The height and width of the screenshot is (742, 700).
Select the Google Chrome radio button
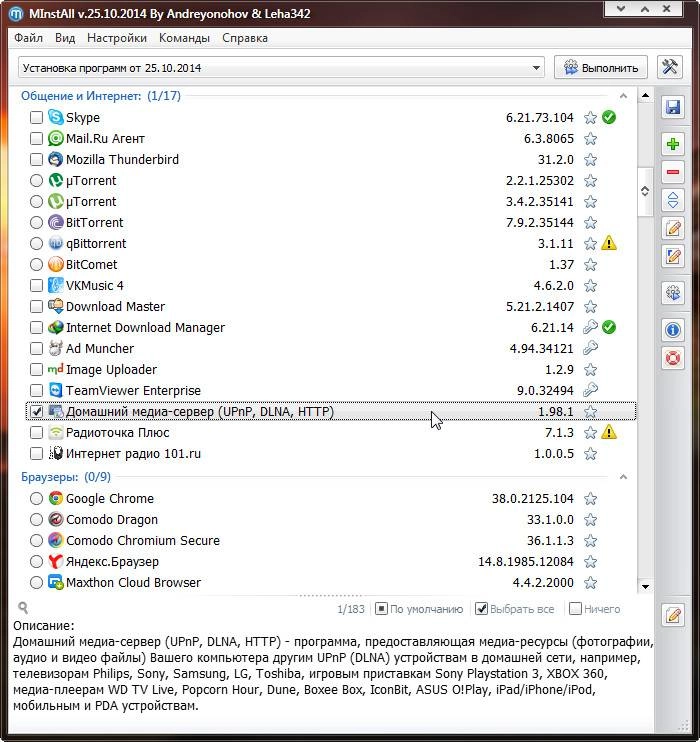click(36, 498)
